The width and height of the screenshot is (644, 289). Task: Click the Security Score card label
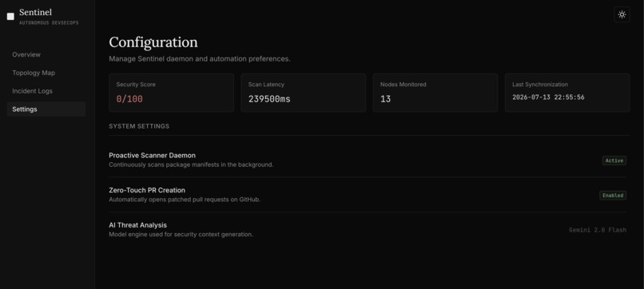[x=136, y=85]
